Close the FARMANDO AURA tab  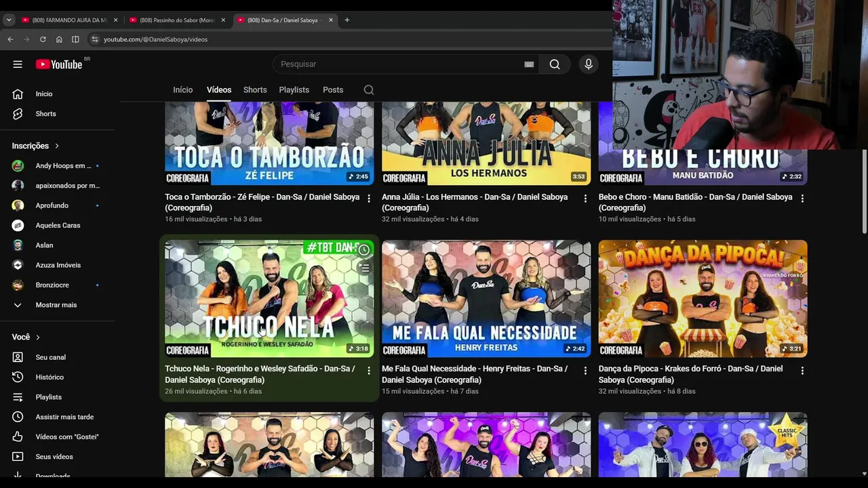click(x=115, y=20)
